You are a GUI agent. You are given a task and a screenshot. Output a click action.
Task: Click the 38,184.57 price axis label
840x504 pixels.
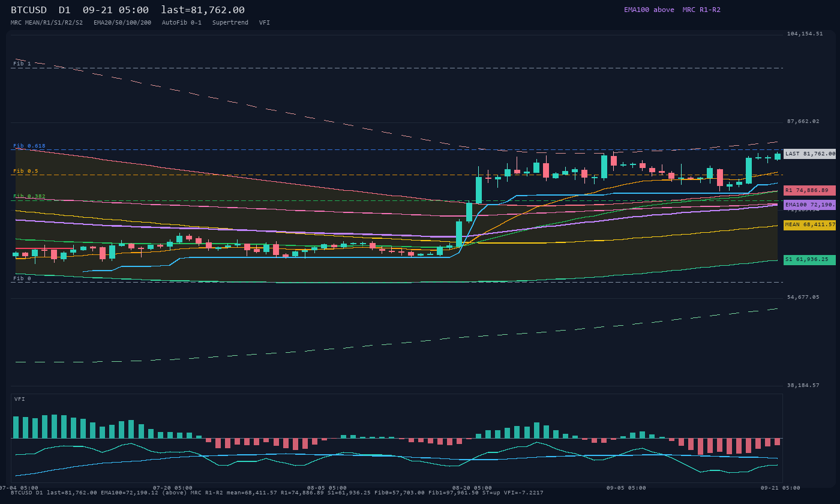803,385
